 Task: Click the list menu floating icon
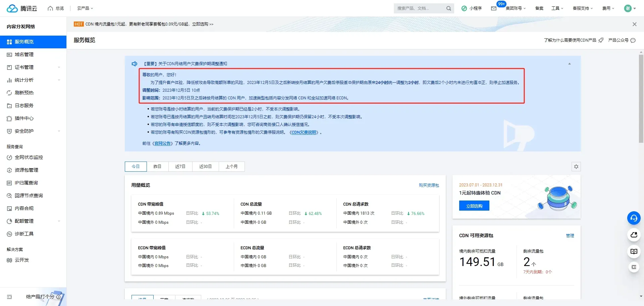click(x=634, y=267)
